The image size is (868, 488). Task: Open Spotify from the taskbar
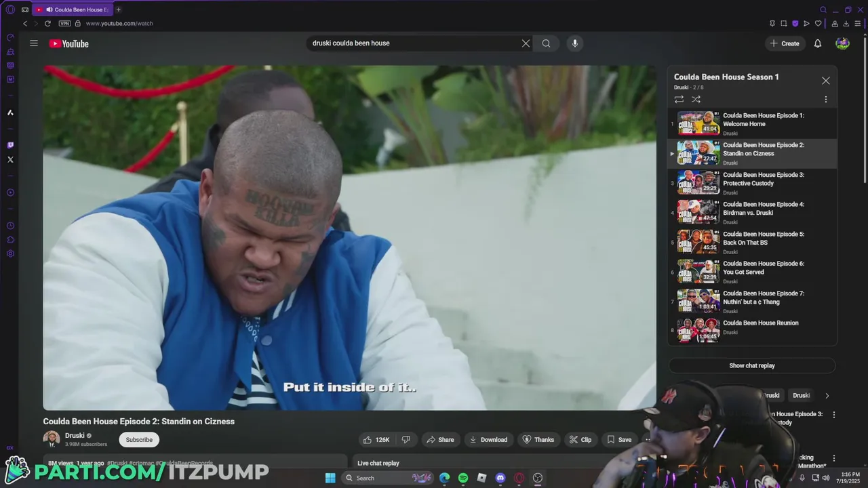pos(463,478)
